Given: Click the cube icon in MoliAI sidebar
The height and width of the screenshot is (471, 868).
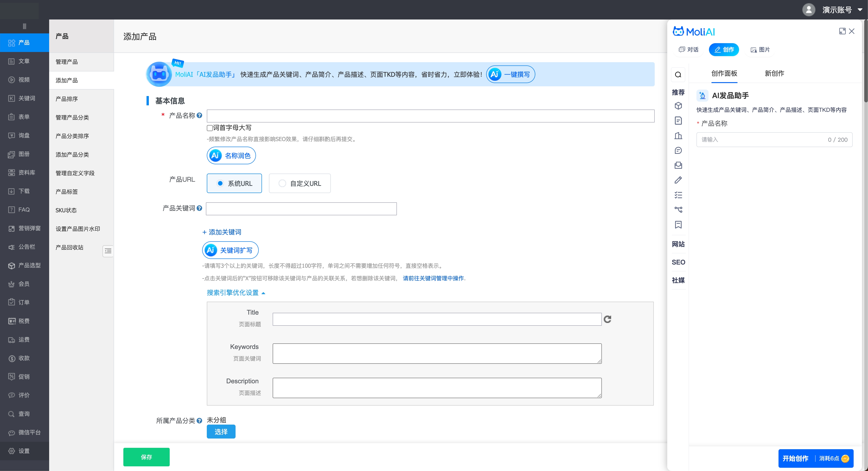Looking at the screenshot, I should (x=678, y=106).
